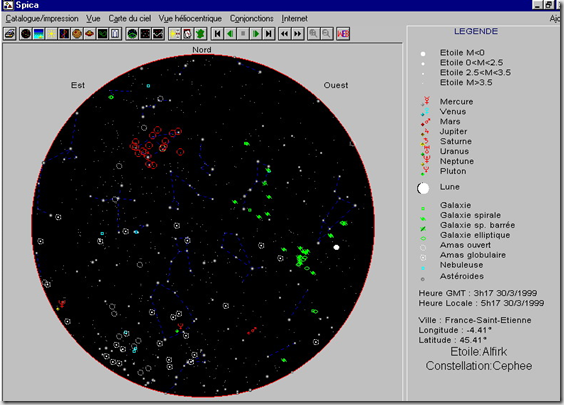Select the horizon landscape view icon

pyautogui.click(x=38, y=34)
